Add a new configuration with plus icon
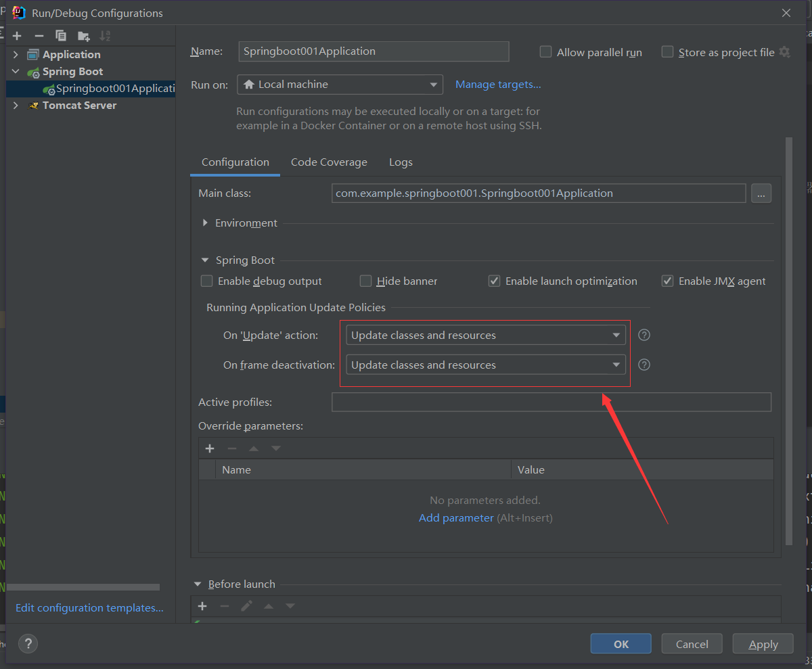The height and width of the screenshot is (669, 812). 18,36
